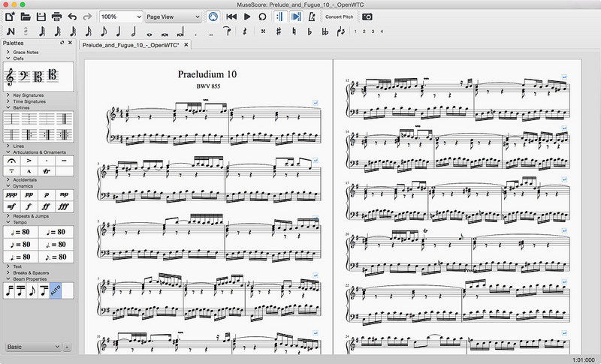Choose the trill ornament

coord(47,170)
